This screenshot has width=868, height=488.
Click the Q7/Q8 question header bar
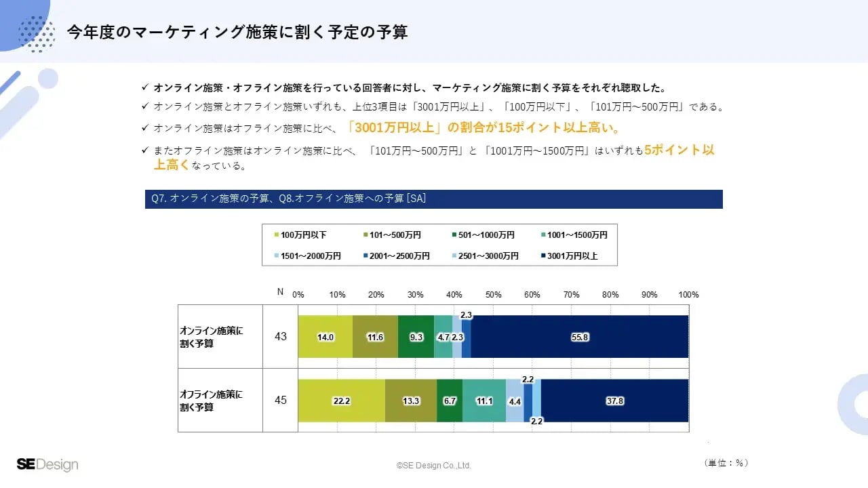434,199
